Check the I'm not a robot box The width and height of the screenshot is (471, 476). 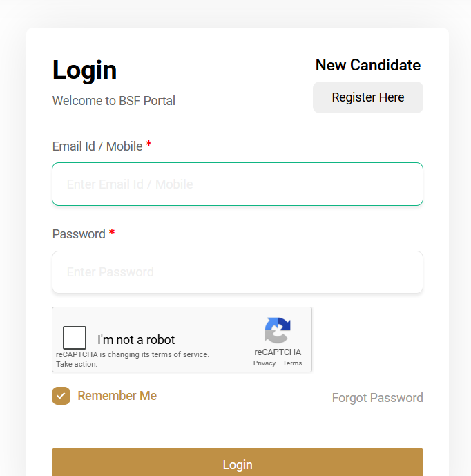(x=75, y=338)
